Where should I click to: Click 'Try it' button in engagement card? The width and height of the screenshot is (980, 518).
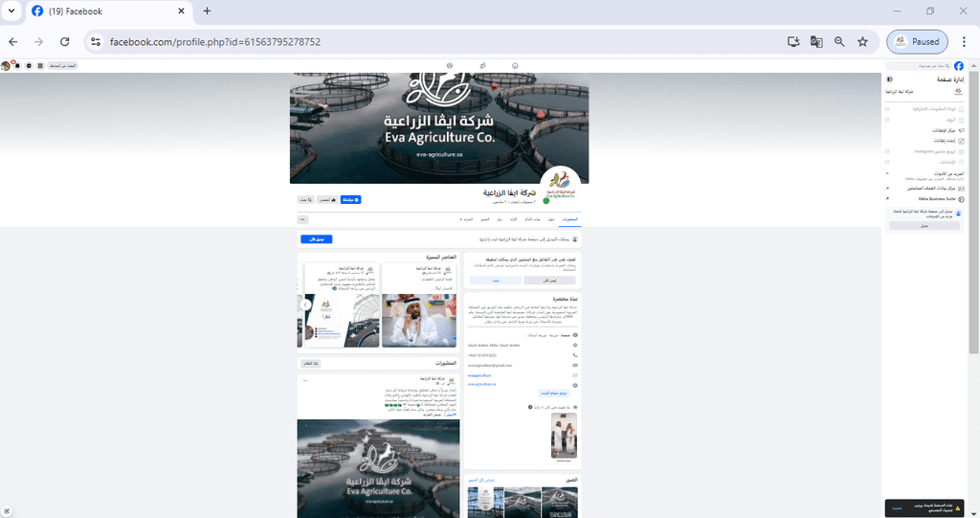(496, 281)
